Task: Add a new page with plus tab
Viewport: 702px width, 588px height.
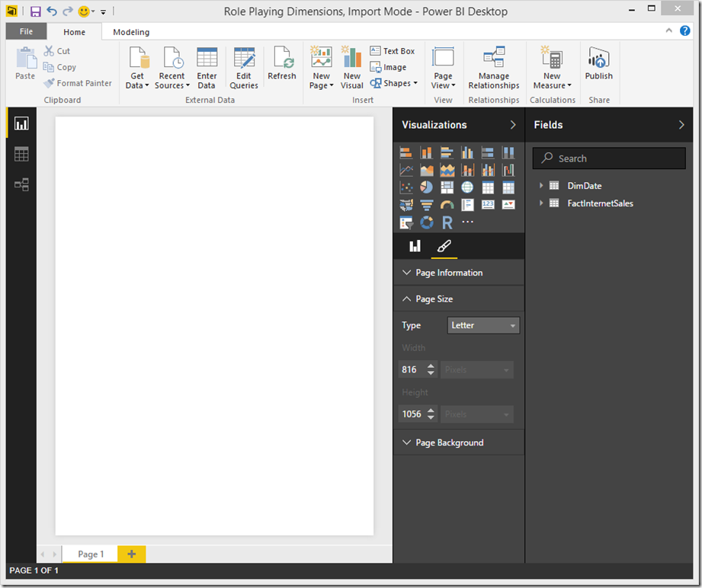Action: [x=132, y=554]
